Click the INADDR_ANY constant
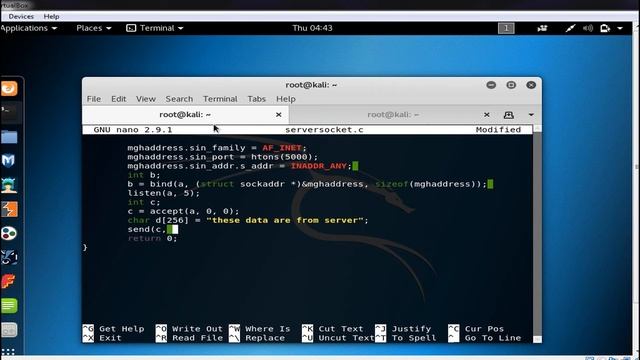The width and height of the screenshot is (640, 360). (319, 166)
